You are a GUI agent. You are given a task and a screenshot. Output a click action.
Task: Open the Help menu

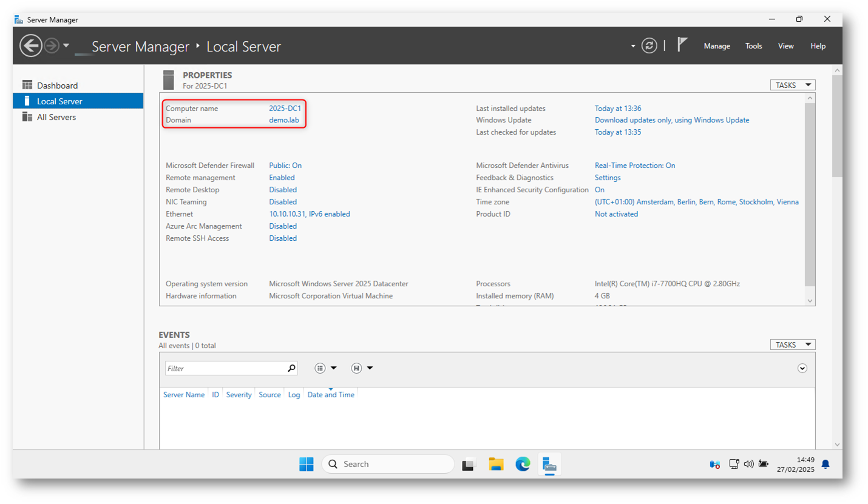coord(818,46)
